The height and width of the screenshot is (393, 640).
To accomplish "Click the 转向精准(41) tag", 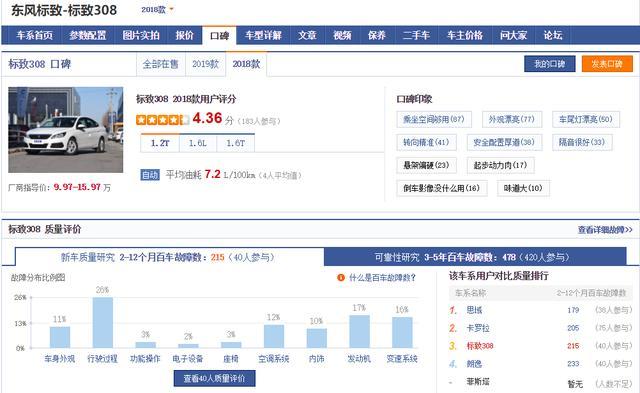I will [426, 142].
